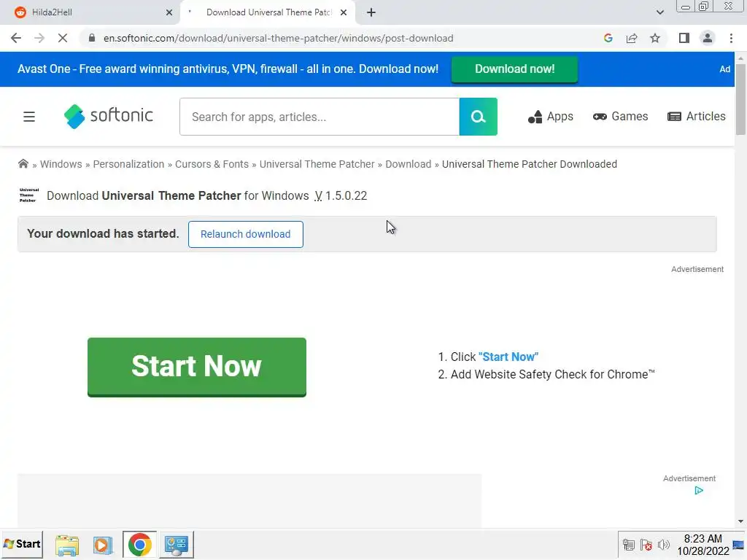Viewport: 747px width, 560px height.
Task: Open the Chrome profile avatar
Action: click(x=708, y=38)
